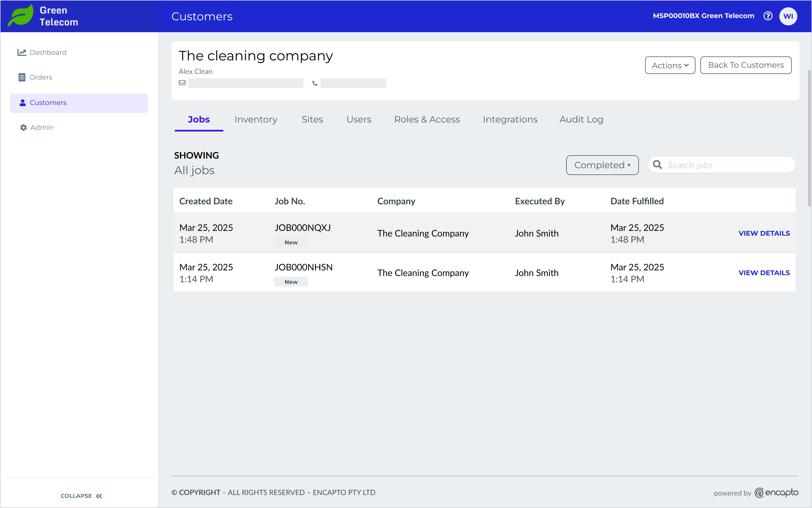Select Customers in the sidebar
The image size is (812, 508).
pos(79,103)
